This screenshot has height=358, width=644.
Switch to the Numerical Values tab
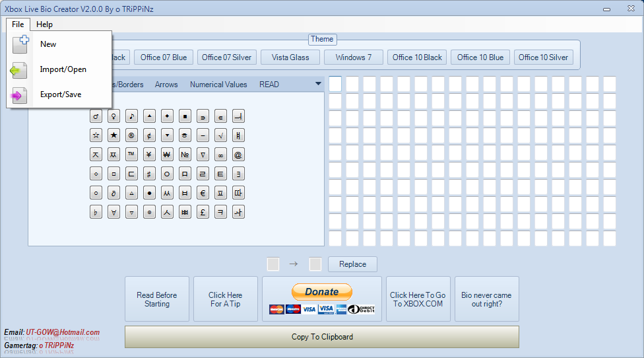pos(218,85)
